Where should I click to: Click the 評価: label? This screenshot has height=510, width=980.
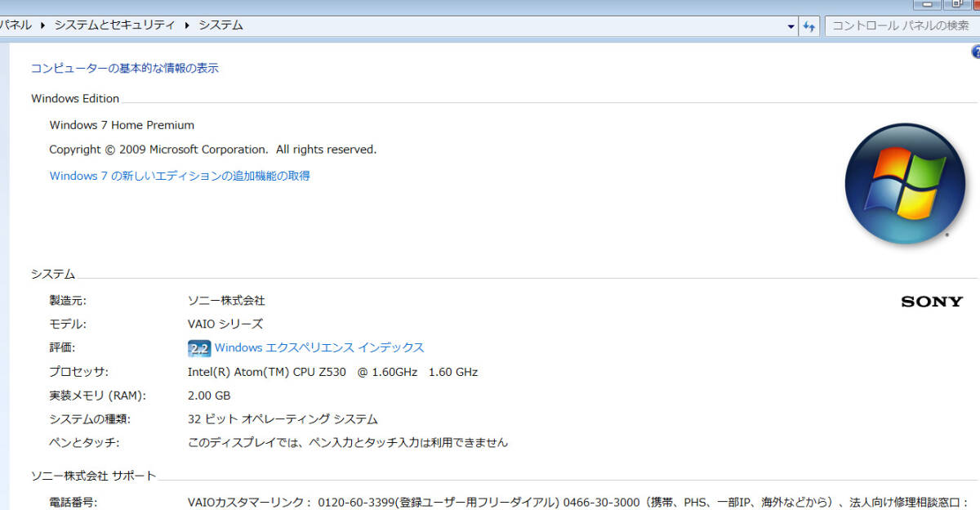[62, 348]
